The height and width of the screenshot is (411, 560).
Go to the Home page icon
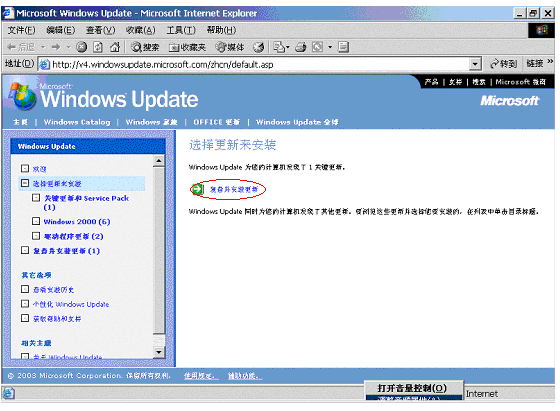click(x=114, y=47)
